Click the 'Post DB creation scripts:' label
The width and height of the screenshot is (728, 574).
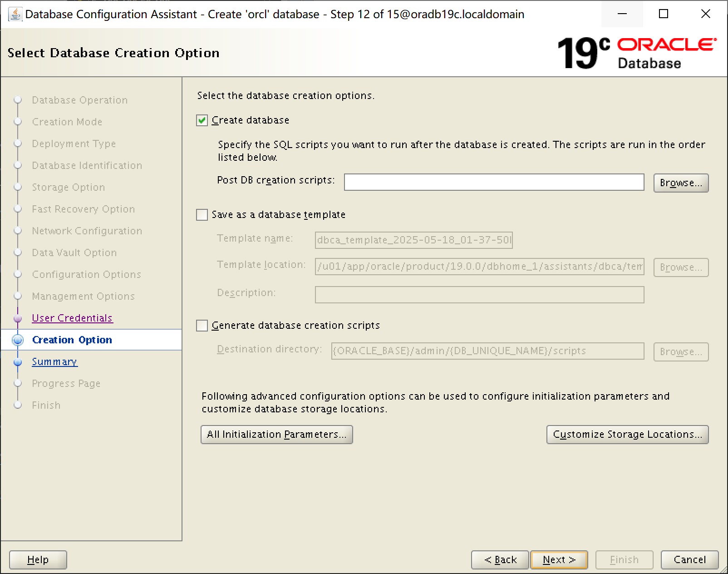(x=276, y=180)
